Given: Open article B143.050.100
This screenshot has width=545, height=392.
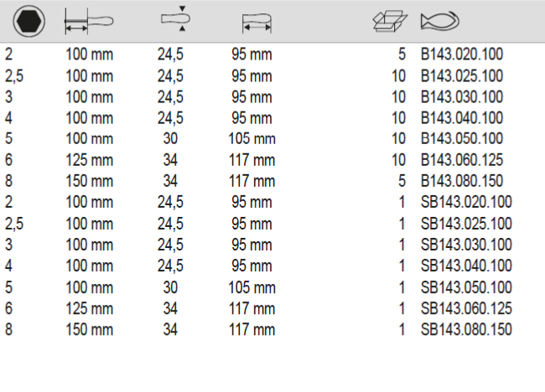Looking at the screenshot, I should pos(461,138).
